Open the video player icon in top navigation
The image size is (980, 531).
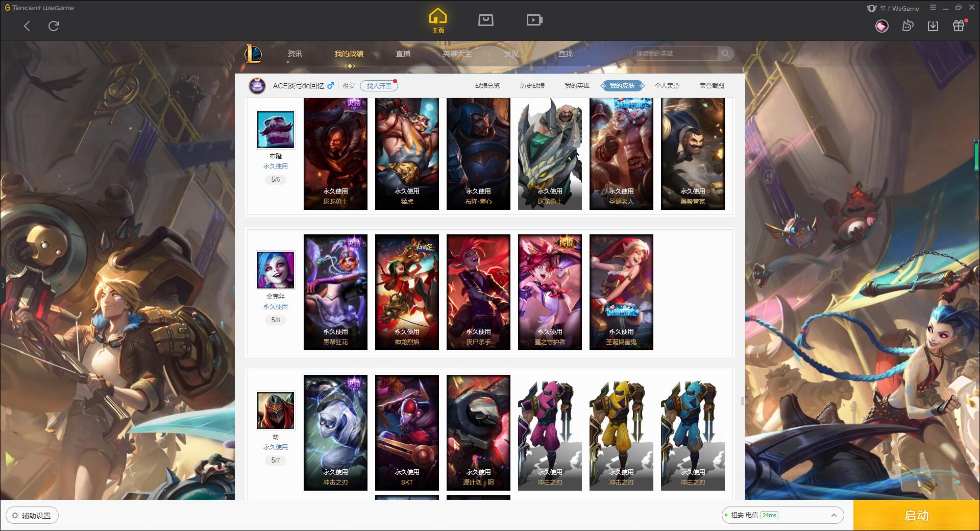click(534, 20)
